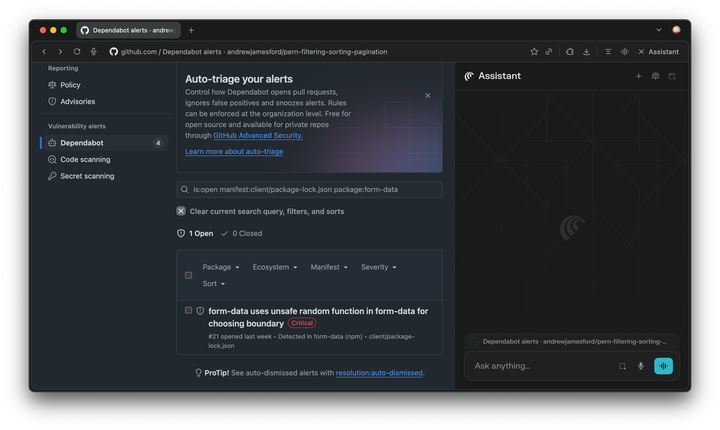Copy page link with the chain icon

[549, 52]
